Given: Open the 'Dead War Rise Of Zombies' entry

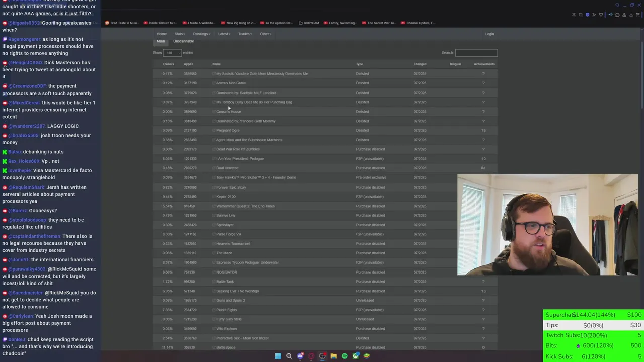Looking at the screenshot, I should pyautogui.click(x=238, y=149).
